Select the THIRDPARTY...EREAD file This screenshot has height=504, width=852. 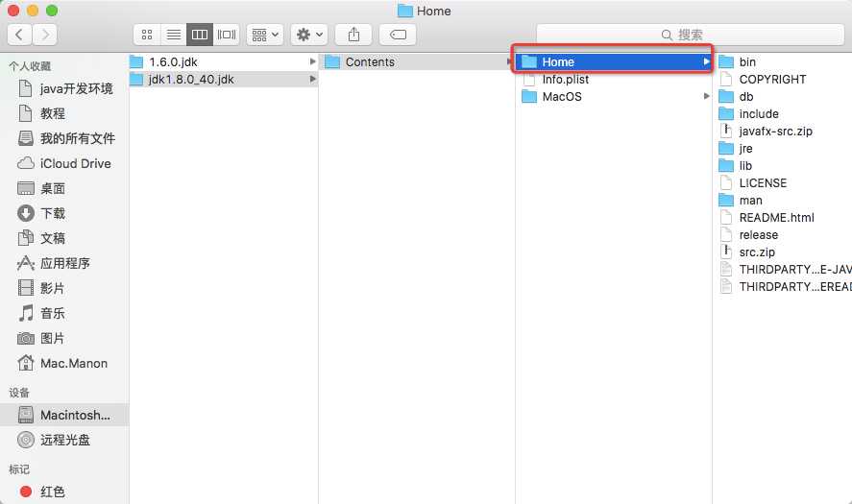pos(785,287)
